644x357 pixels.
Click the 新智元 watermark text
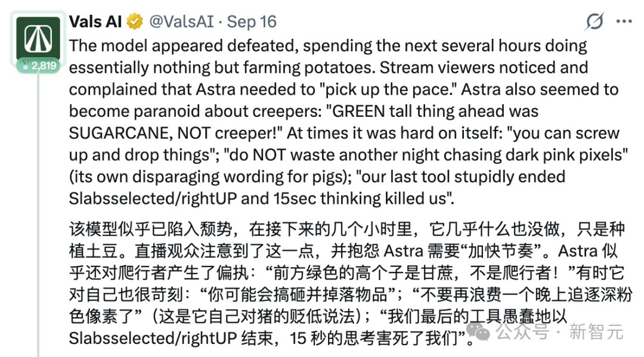pyautogui.click(x=596, y=331)
